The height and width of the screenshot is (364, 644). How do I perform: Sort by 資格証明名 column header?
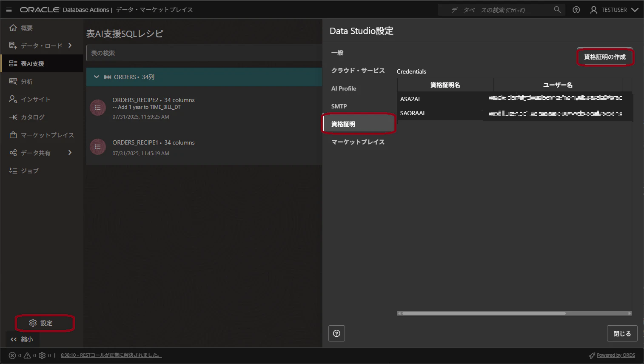pos(445,85)
